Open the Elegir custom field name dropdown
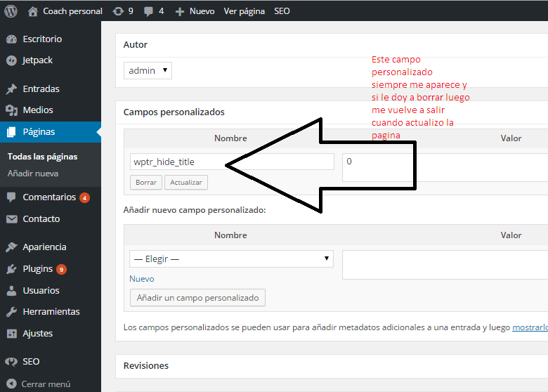Screen dimensions: 548x392 231,259
